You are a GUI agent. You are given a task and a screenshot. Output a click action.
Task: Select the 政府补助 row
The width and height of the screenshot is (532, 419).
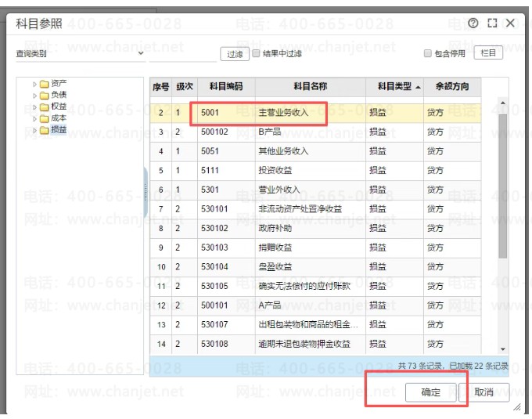click(x=315, y=228)
